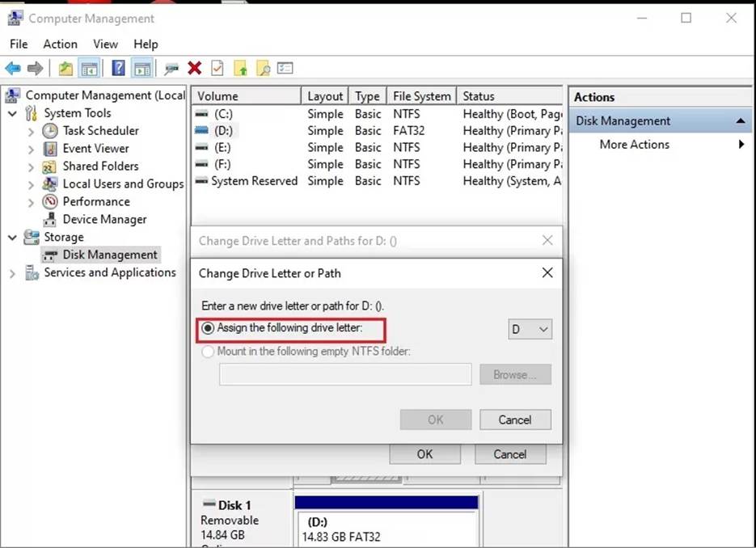Viewport: 756px width, 548px height.
Task: Click the NTFS folder path input field
Action: pos(345,374)
